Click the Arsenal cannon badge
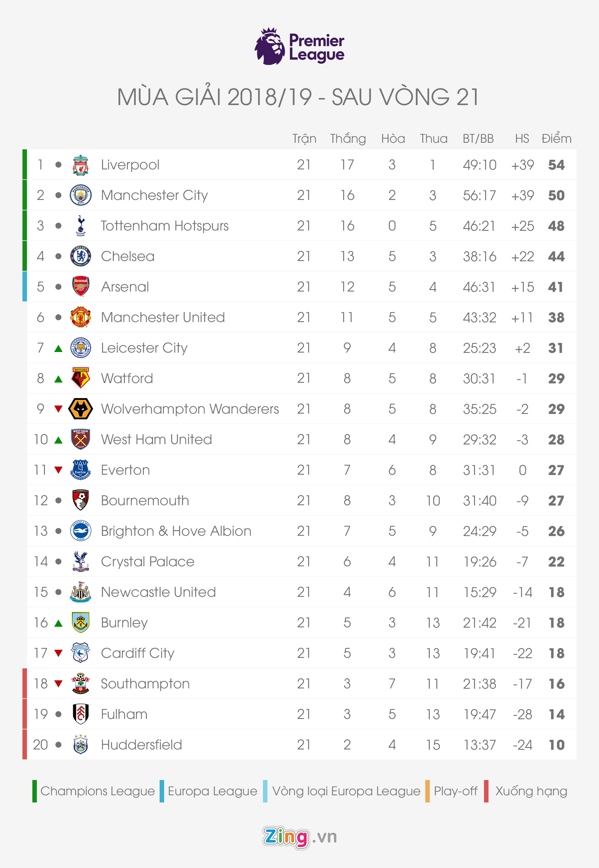The height and width of the screenshot is (868, 599). coord(81,286)
